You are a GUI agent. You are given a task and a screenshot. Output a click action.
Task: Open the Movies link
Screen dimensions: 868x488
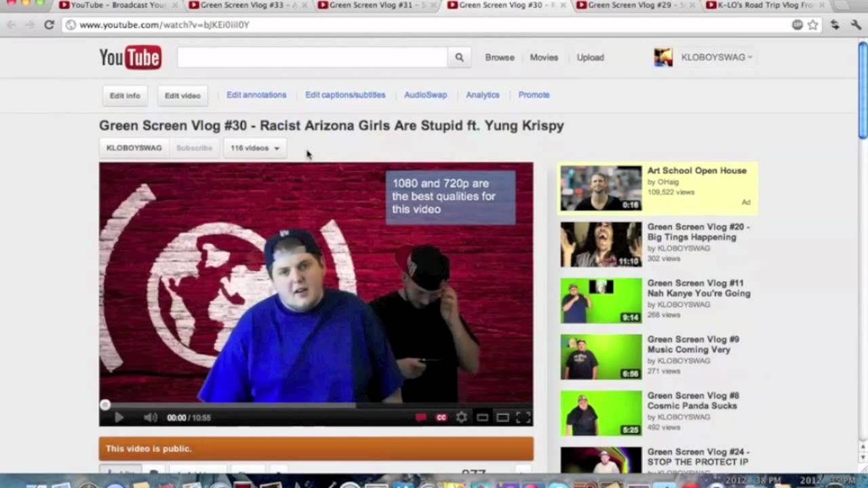[544, 58]
